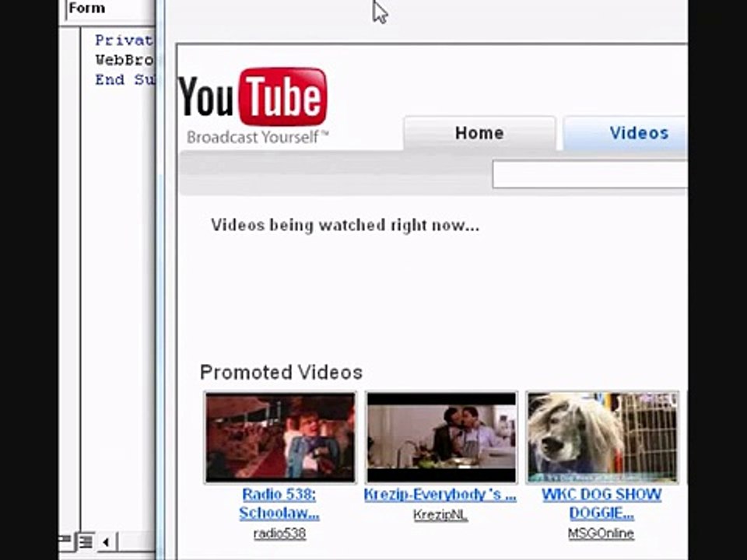Click the 'Privat' code line
Image resolution: width=747 pixels, height=560 pixels.
(124, 40)
